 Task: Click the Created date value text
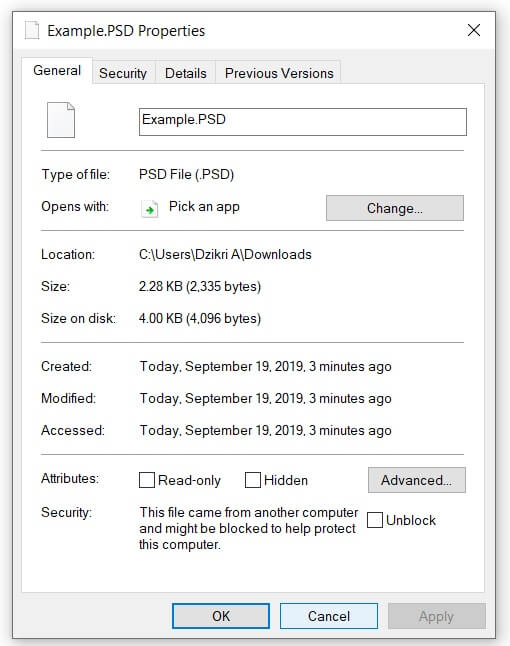click(x=265, y=366)
